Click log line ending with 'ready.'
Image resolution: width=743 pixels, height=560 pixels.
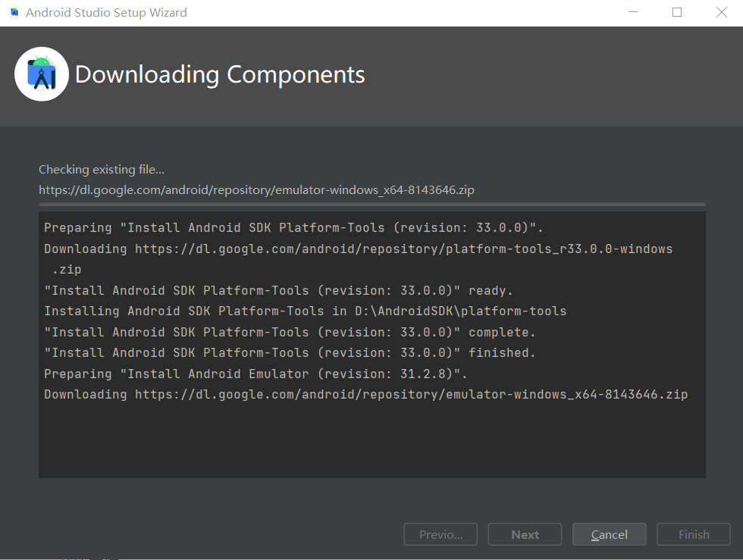[278, 290]
